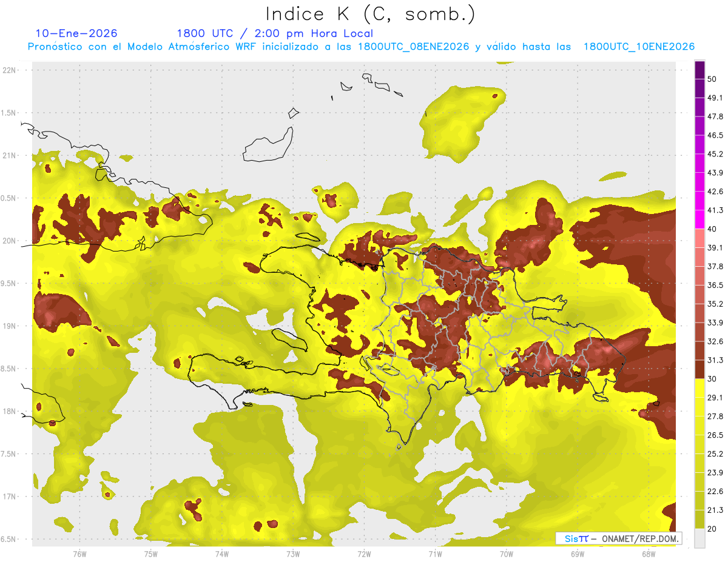The height and width of the screenshot is (562, 728).
Task: Click the 18N latitude axis label
Action: click(9, 411)
